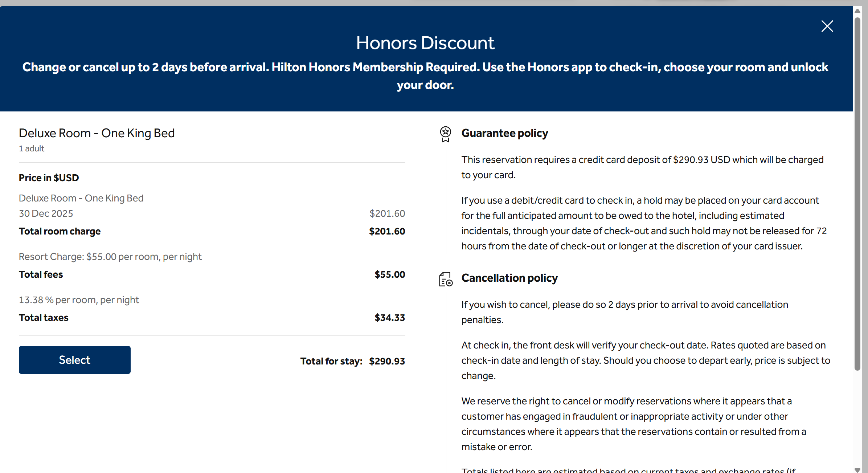Click the 13.38 % tax rate line
868x473 pixels.
click(79, 300)
